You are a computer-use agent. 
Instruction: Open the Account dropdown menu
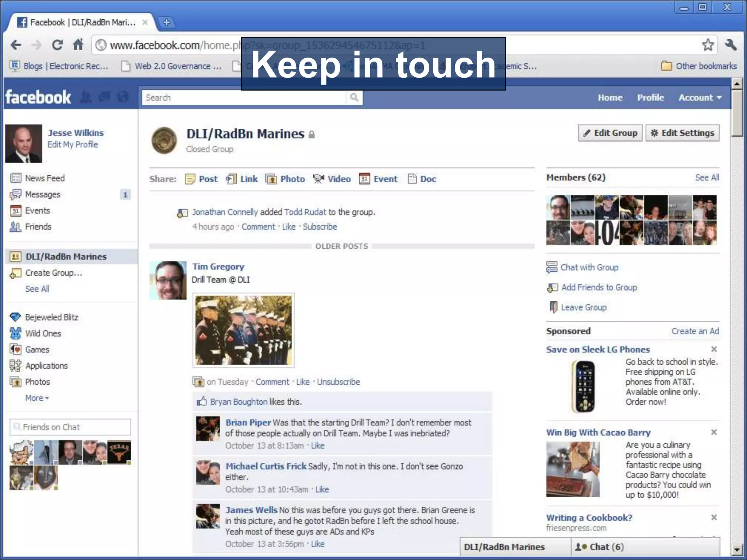click(x=700, y=97)
